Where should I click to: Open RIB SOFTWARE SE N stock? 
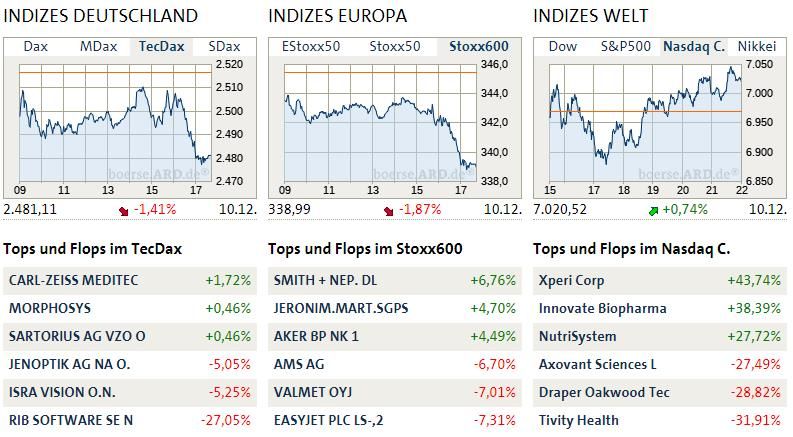(x=71, y=421)
